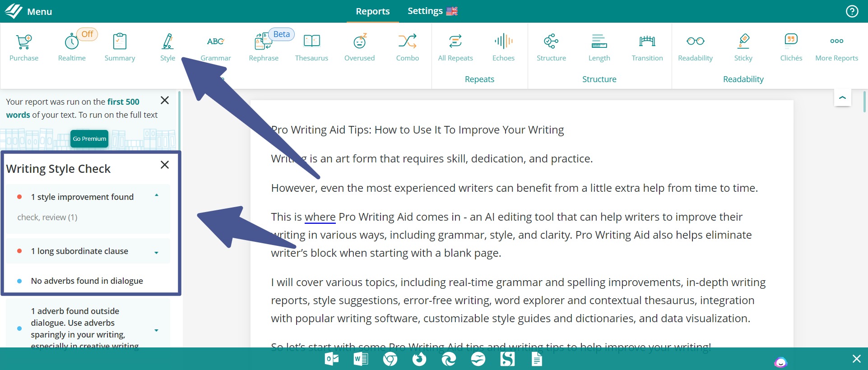
Task: Click the ProWritingAid logo
Action: coord(14,11)
